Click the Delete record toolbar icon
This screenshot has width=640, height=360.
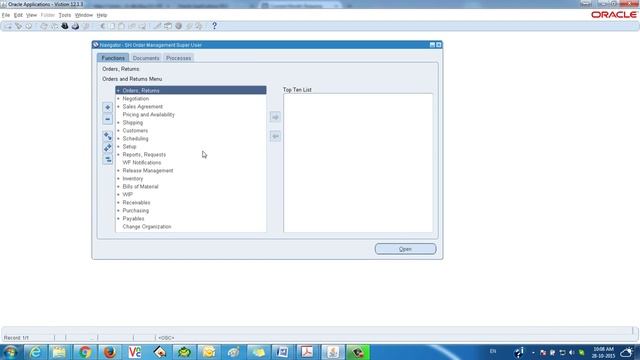[142, 26]
